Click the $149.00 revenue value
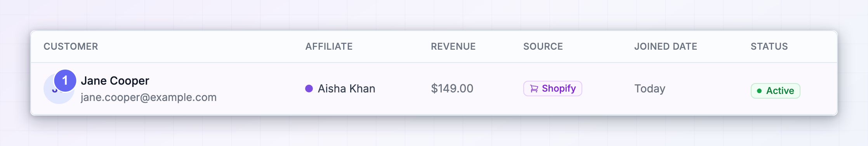 pyautogui.click(x=452, y=89)
